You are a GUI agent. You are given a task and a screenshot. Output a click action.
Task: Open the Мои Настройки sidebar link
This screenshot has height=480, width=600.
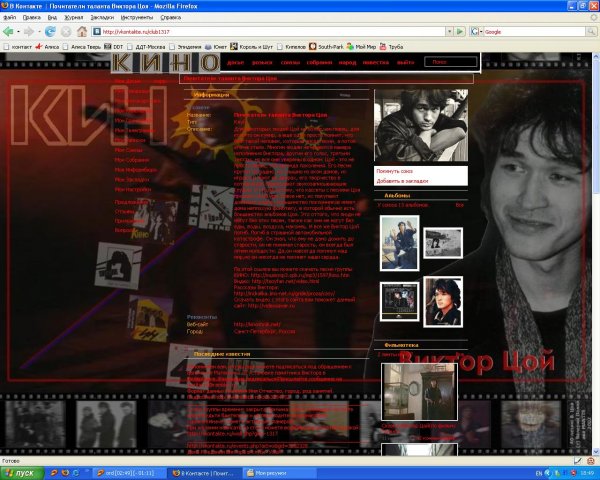click(133, 189)
